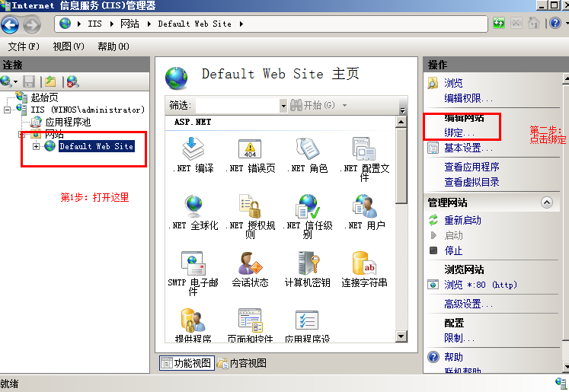Click the 编辑权限... link

pos(468,98)
